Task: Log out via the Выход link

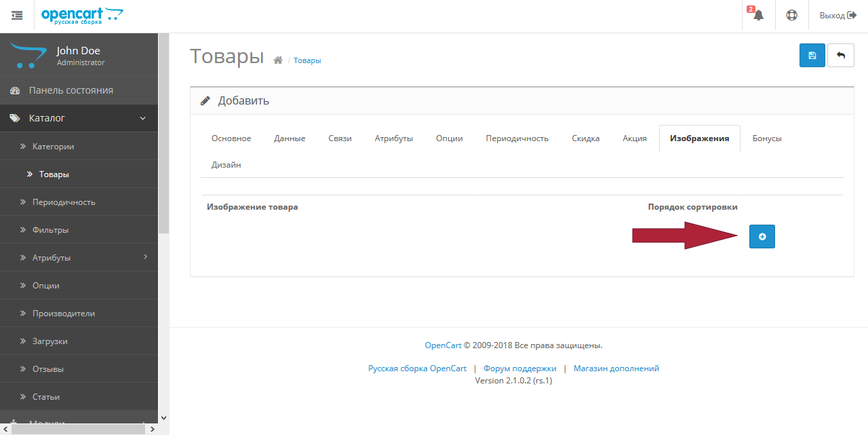Action: pyautogui.click(x=838, y=15)
